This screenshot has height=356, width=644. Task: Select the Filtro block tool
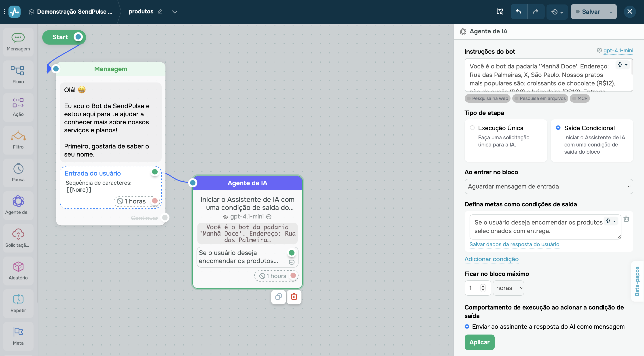pos(18,140)
